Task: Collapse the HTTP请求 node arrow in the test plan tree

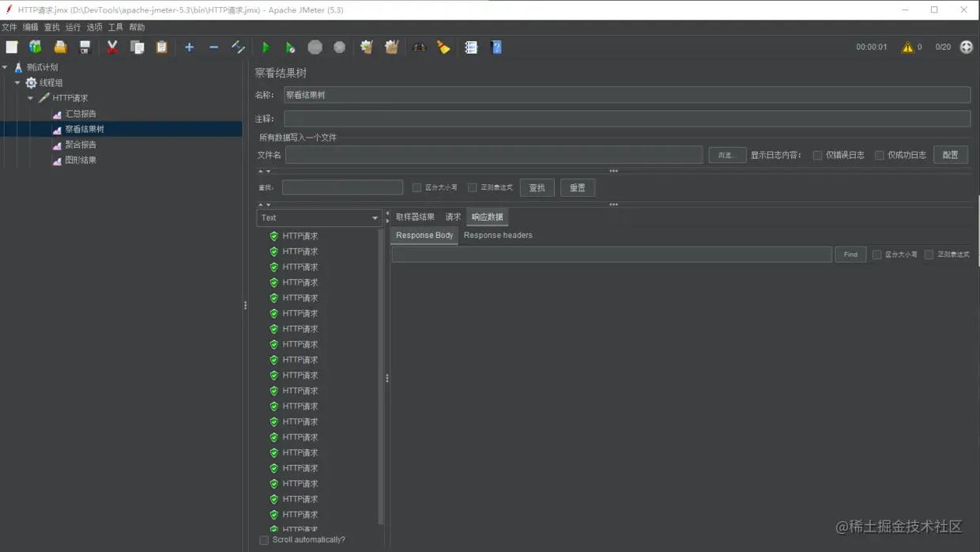Action: pyautogui.click(x=30, y=98)
